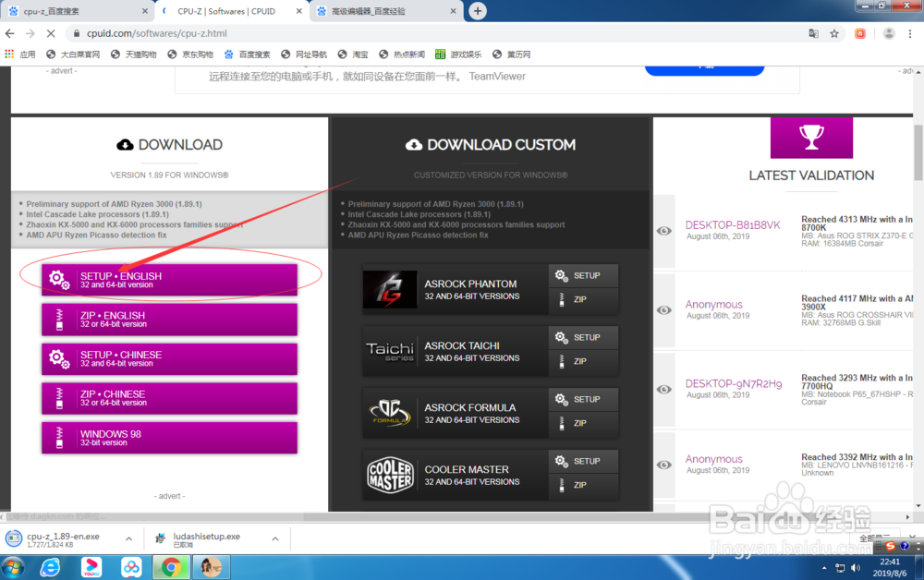Click ZIP for ASRock Taichi
This screenshot has width=924, height=580.
(583, 361)
